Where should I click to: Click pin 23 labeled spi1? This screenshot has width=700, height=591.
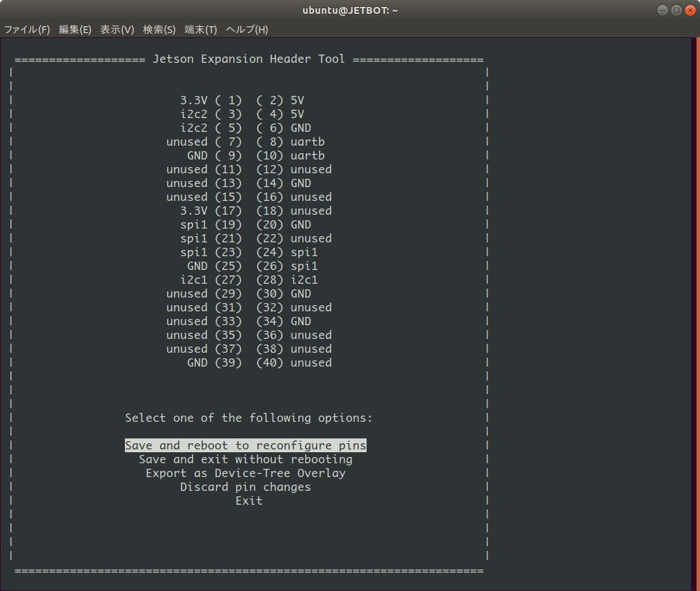tap(211, 253)
